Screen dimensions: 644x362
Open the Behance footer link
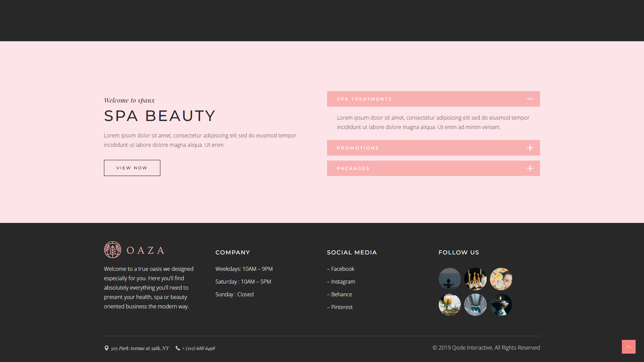pyautogui.click(x=341, y=294)
